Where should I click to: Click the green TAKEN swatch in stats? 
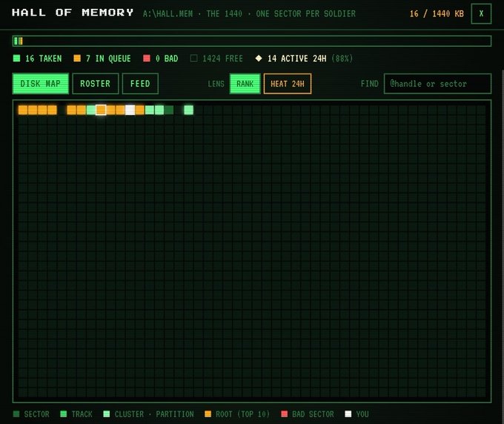(17, 58)
